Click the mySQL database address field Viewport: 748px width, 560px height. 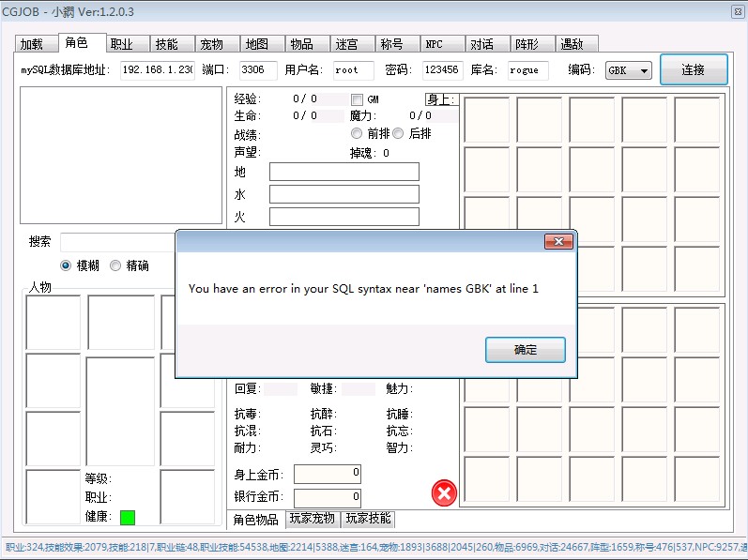click(157, 70)
